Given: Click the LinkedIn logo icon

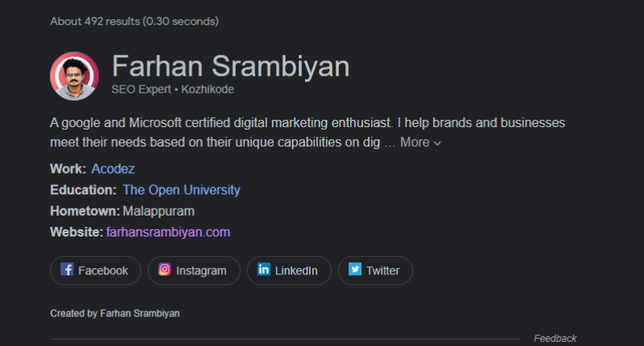Looking at the screenshot, I should click(x=264, y=270).
